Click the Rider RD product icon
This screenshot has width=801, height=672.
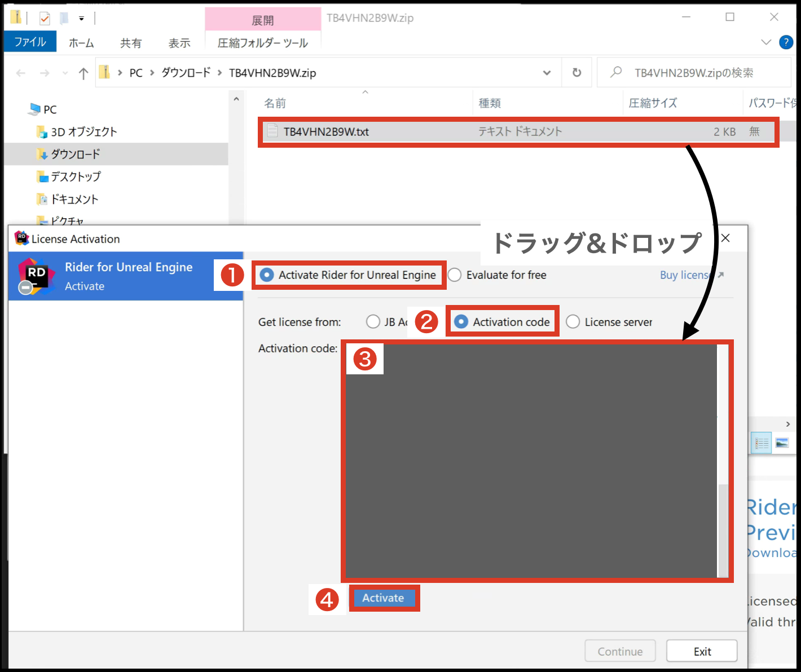click(36, 276)
